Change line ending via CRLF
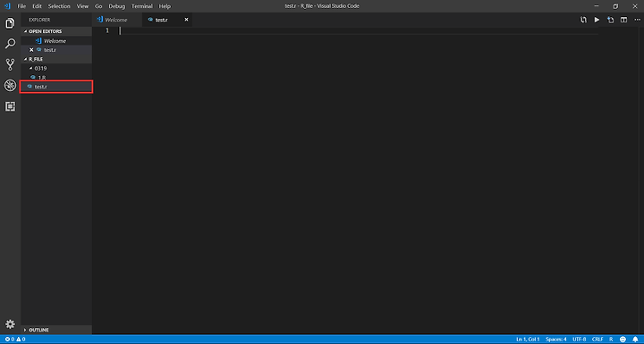This screenshot has width=644, height=344. click(597, 339)
